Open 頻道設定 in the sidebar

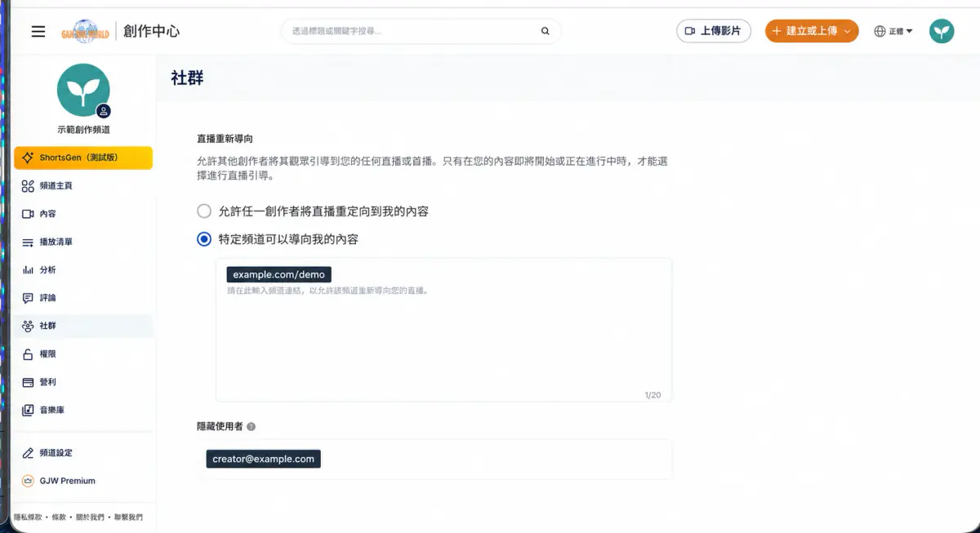(83, 453)
